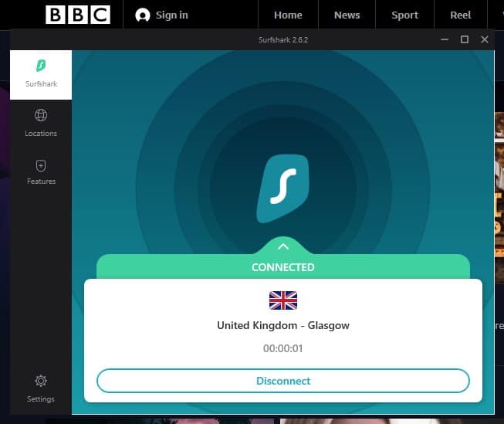504x424 pixels.
Task: Click the 00:00:01 connection timer
Action: tap(282, 348)
